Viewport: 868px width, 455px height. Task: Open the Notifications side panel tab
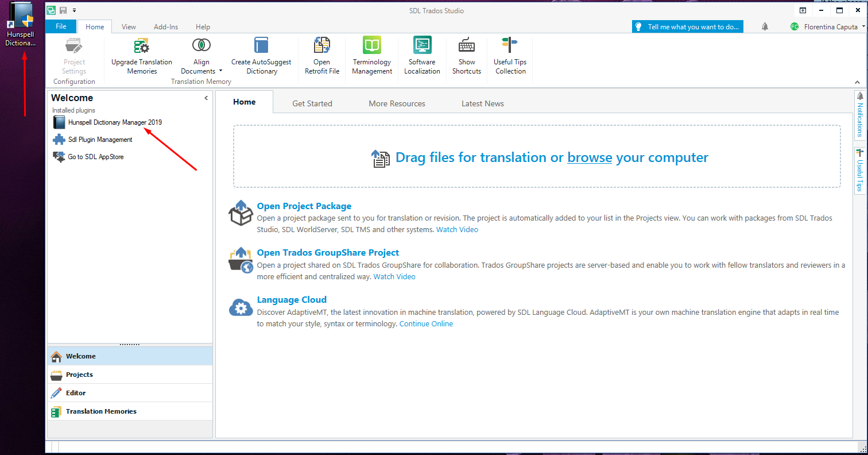coord(860,115)
